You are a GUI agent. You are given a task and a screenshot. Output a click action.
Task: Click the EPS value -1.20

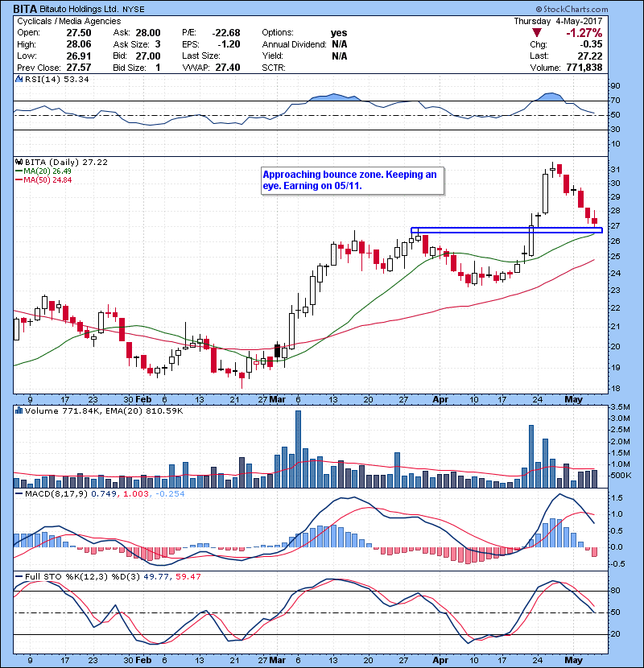tap(229, 44)
